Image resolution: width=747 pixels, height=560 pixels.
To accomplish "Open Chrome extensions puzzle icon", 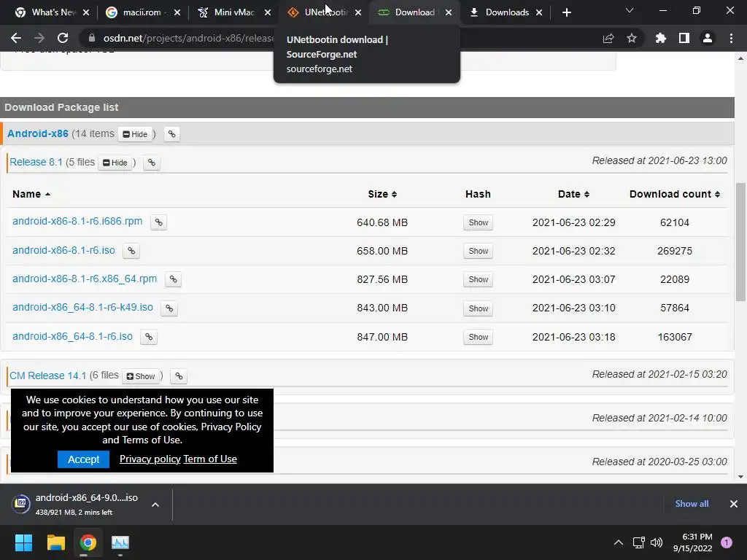I will (x=661, y=38).
